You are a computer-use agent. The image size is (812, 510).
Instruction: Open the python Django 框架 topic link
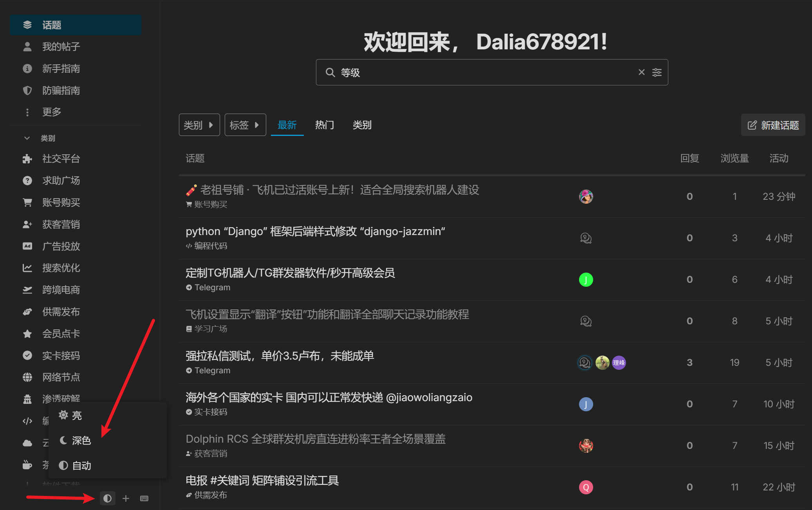click(315, 231)
